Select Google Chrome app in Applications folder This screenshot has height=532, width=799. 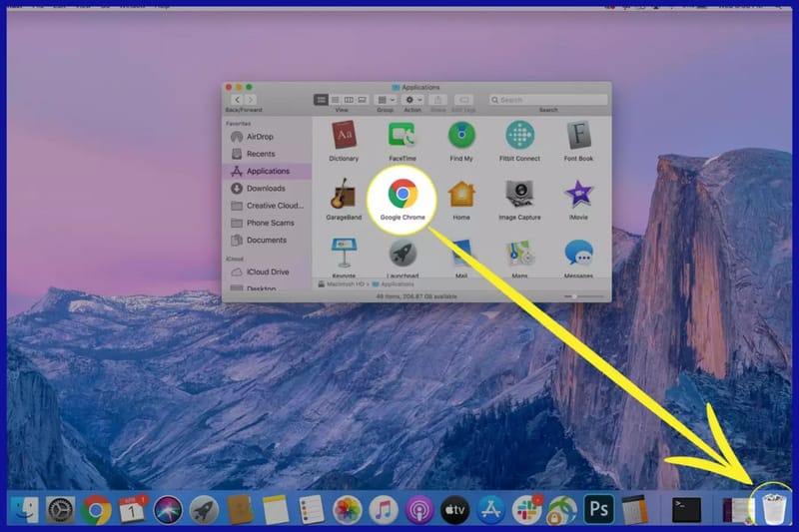coord(402,193)
